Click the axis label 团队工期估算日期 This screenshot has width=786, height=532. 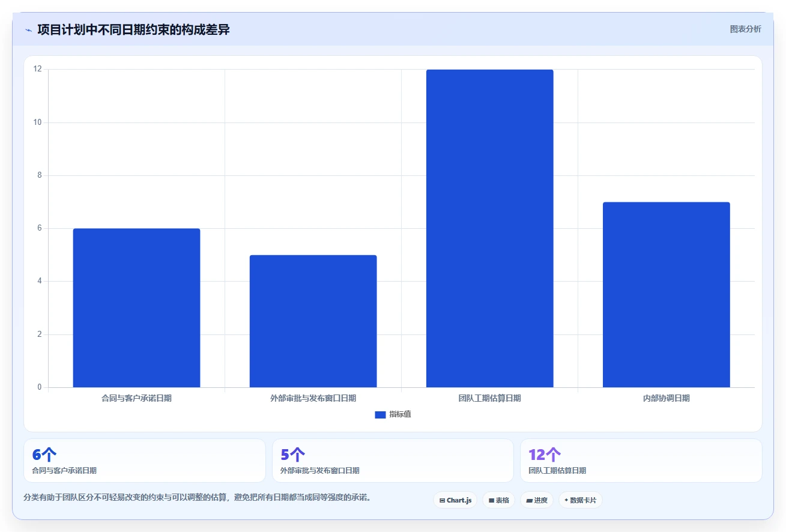click(489, 398)
